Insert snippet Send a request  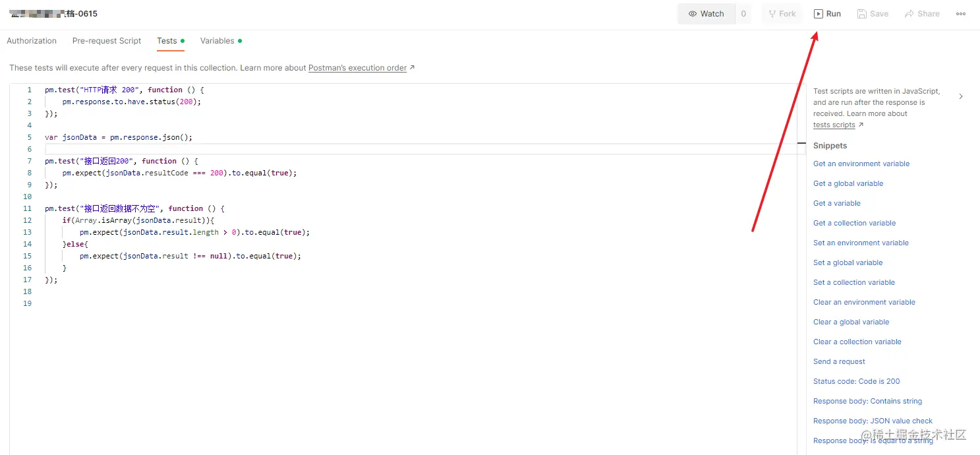(x=839, y=361)
